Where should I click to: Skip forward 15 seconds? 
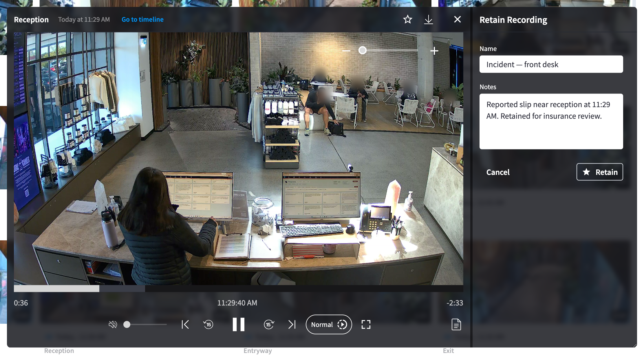pyautogui.click(x=269, y=325)
